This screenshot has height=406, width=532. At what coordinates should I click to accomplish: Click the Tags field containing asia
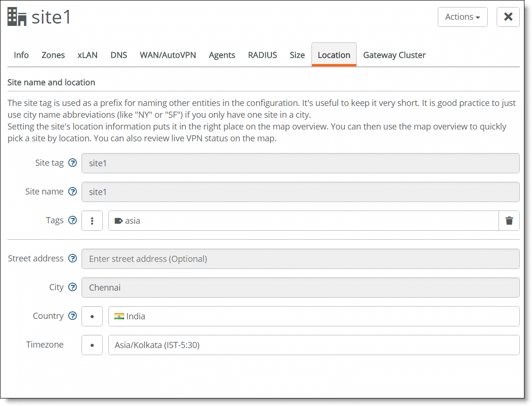pyautogui.click(x=303, y=221)
